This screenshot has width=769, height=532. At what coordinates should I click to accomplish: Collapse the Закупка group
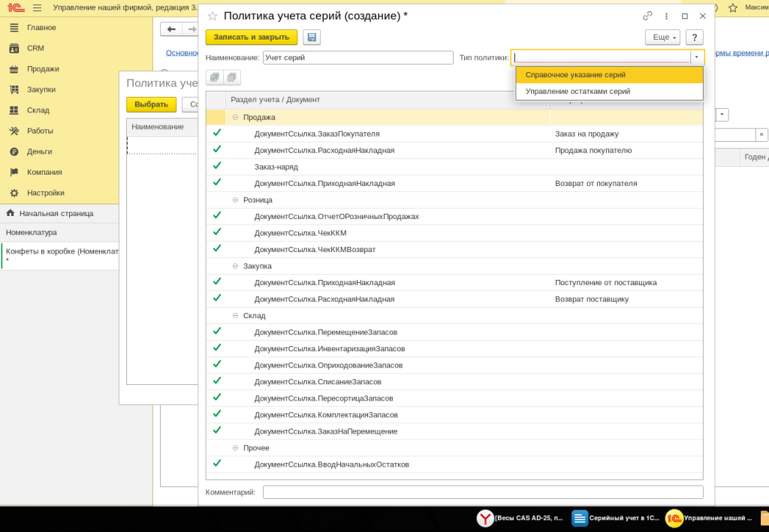coord(235,266)
